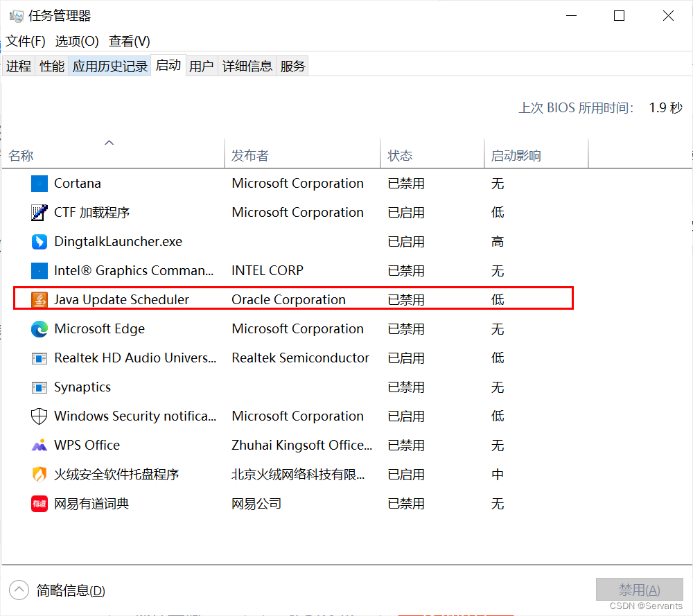Click the 已启用 status of Realtek HD Audio
The width and height of the screenshot is (693, 616).
406,358
